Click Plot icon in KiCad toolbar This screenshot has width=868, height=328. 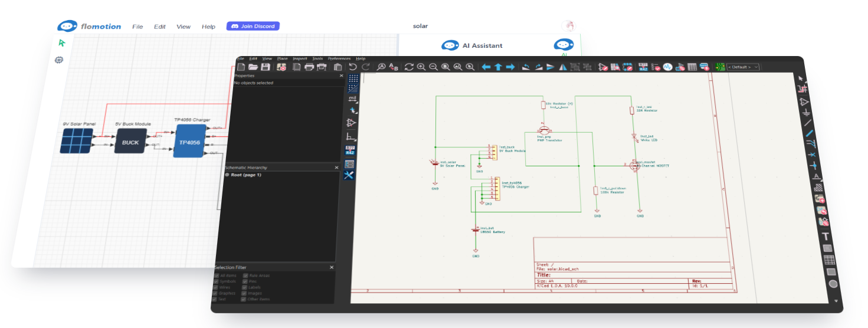click(x=321, y=67)
